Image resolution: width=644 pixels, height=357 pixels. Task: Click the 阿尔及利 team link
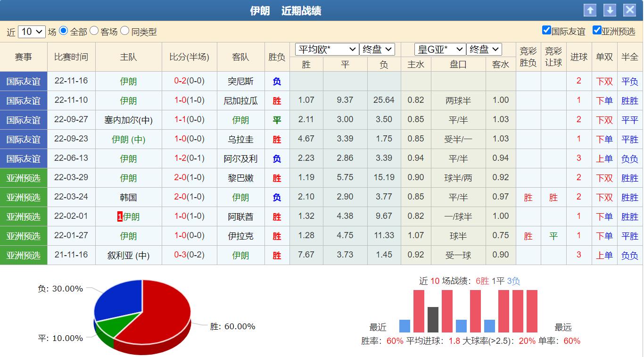[240, 159]
